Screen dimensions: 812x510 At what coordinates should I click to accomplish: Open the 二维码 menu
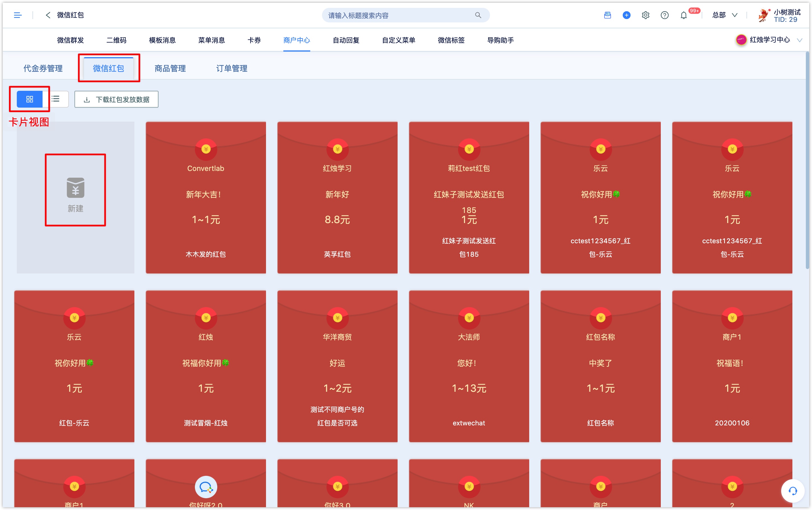pyautogui.click(x=116, y=40)
